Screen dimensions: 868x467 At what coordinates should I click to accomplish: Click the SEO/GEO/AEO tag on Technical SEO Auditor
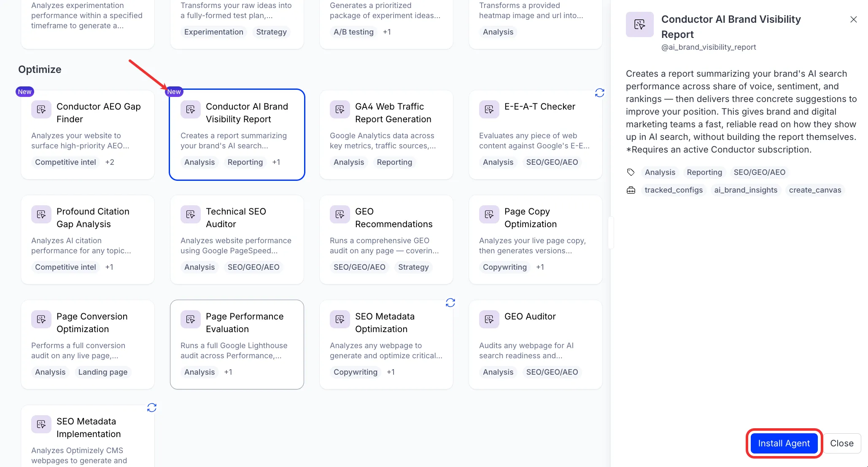point(253,267)
